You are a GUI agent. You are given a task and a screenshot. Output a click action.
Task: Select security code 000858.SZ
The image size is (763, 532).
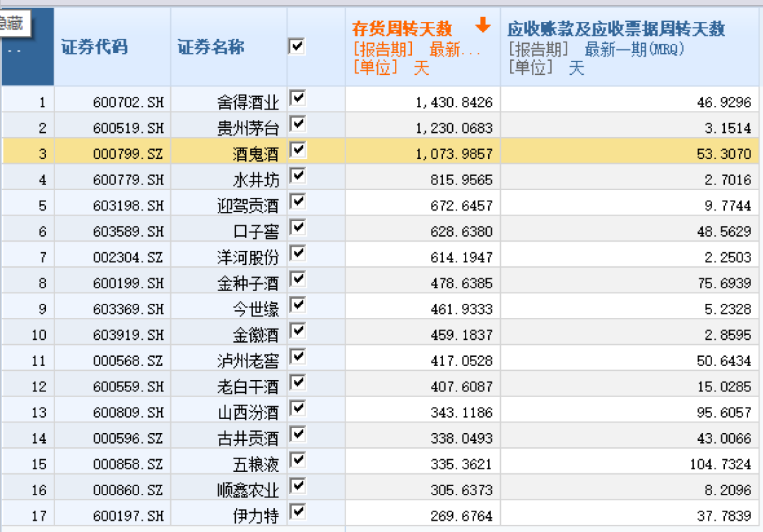tap(129, 464)
